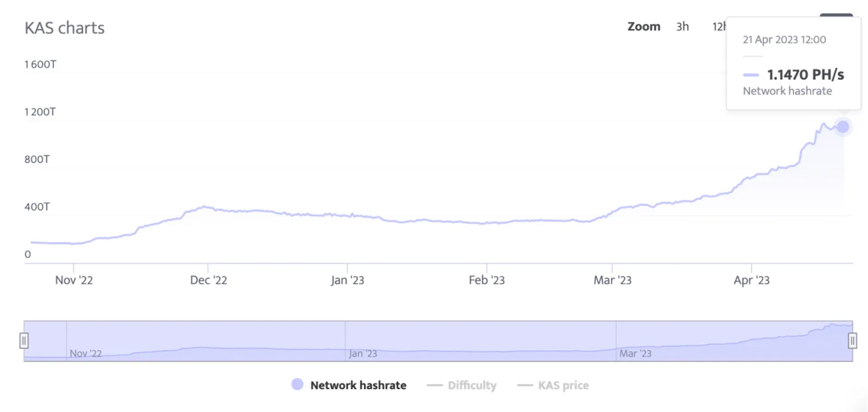The width and height of the screenshot is (868, 412).
Task: Click the Jan '23 label in the navigator
Action: pyautogui.click(x=363, y=353)
